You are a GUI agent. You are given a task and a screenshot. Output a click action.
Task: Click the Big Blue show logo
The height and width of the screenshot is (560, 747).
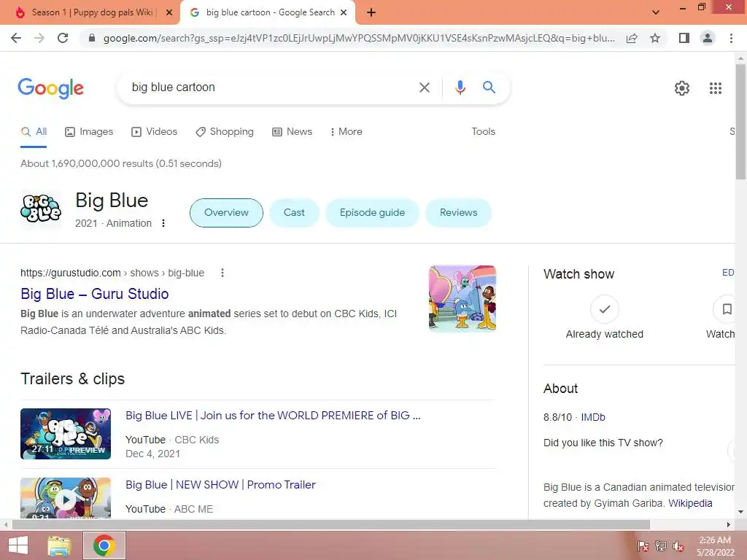[x=41, y=209]
